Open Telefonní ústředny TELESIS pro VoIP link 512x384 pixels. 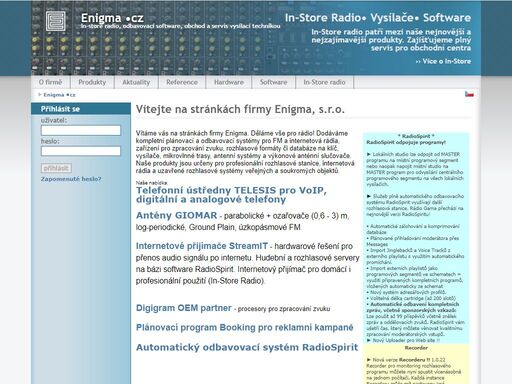231,195
